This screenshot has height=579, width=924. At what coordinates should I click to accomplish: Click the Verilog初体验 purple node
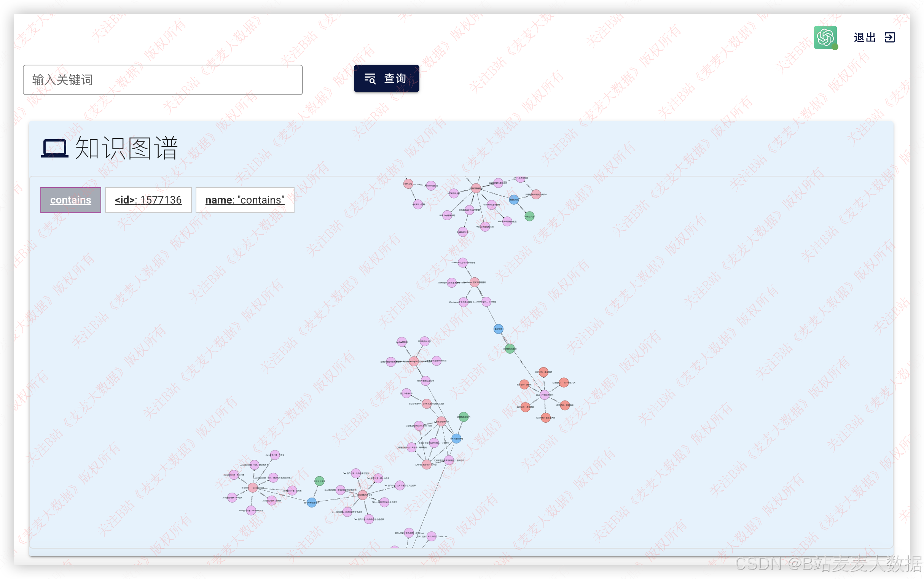(x=402, y=342)
